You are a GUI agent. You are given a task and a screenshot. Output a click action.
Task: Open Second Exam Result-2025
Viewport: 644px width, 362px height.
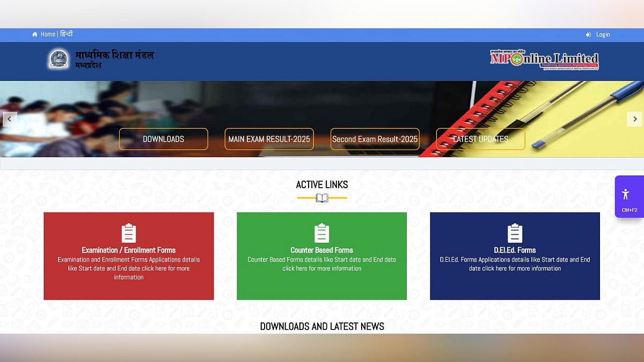[x=375, y=139]
